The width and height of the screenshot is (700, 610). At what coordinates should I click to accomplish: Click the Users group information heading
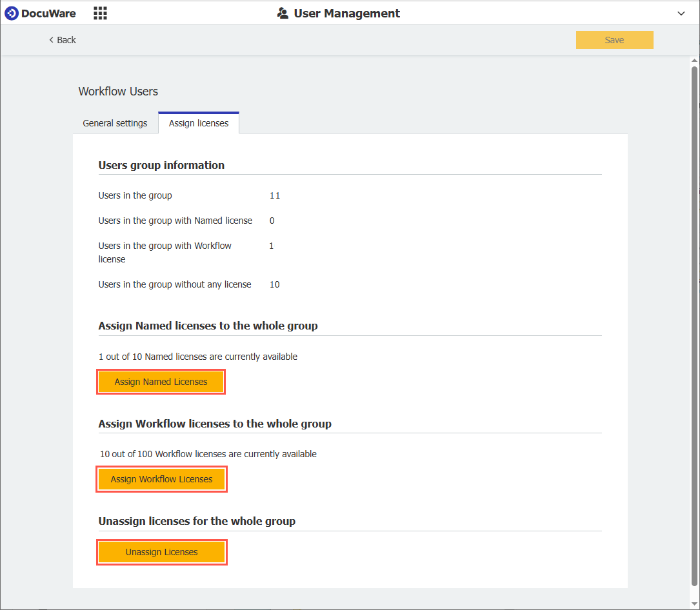tap(161, 165)
